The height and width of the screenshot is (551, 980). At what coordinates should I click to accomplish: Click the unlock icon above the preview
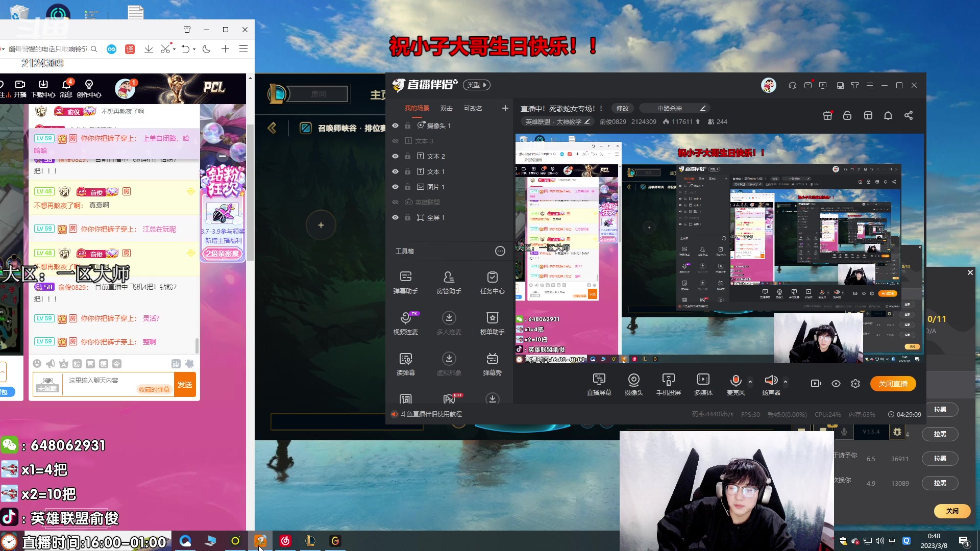(x=847, y=116)
